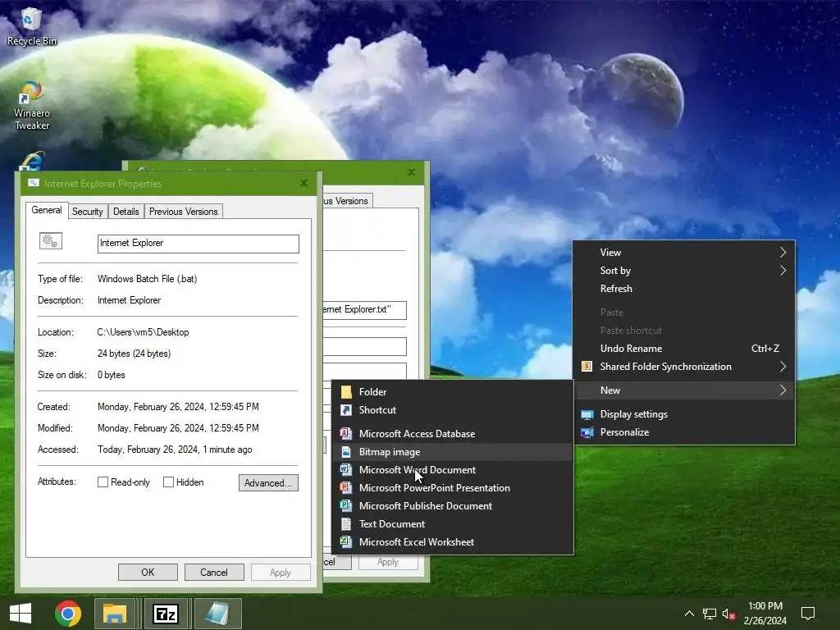Click the PowerPoint Presentation icon
This screenshot has width=840, height=630.
point(346,487)
